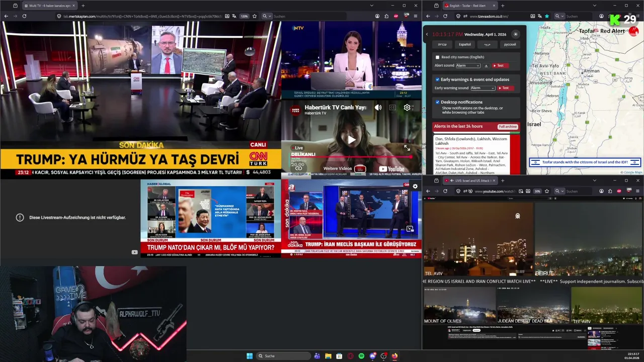Viewport: 644px width, 362px height.
Task: Open extensions icon in Multi TV window
Action: [x=386, y=16]
